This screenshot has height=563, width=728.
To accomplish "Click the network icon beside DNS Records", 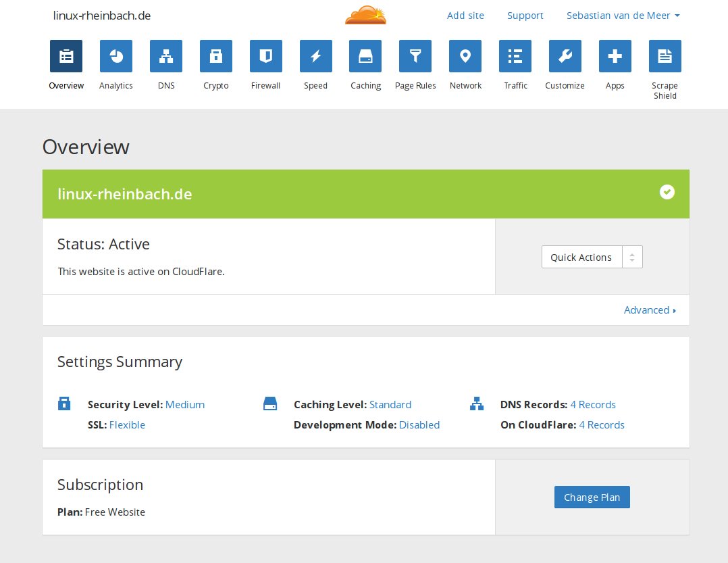I will coord(477,403).
